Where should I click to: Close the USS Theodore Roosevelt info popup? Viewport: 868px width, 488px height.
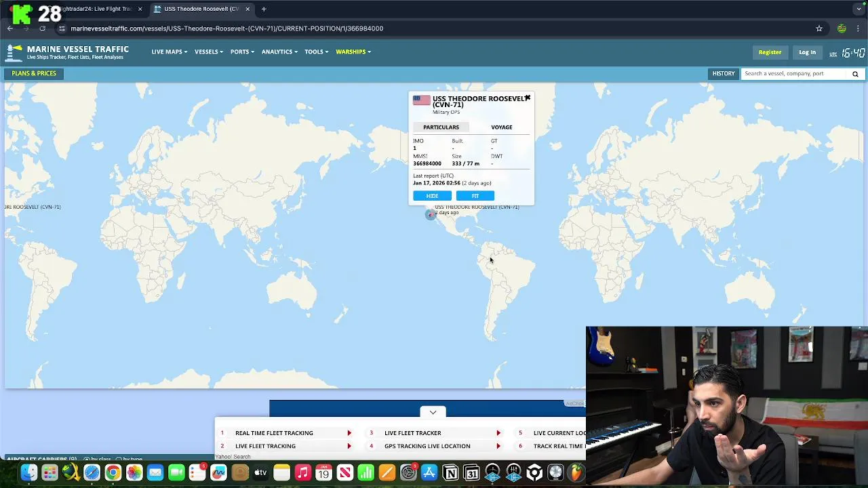528,98
